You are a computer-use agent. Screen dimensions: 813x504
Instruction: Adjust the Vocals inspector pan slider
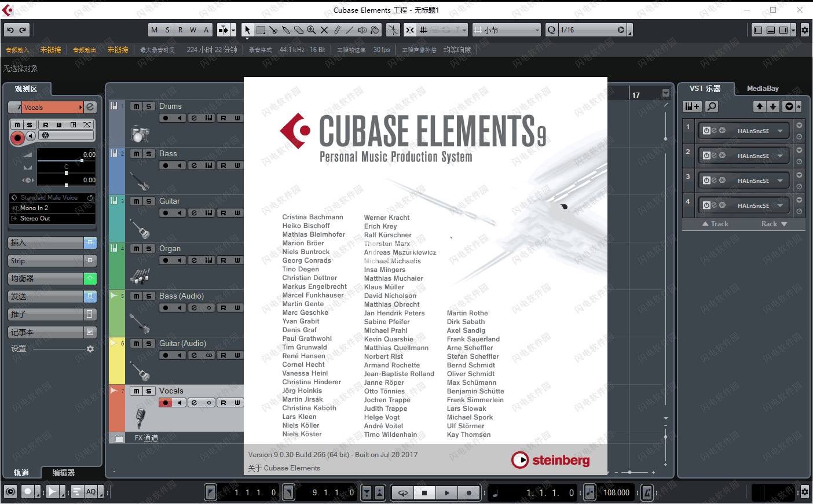[66, 172]
